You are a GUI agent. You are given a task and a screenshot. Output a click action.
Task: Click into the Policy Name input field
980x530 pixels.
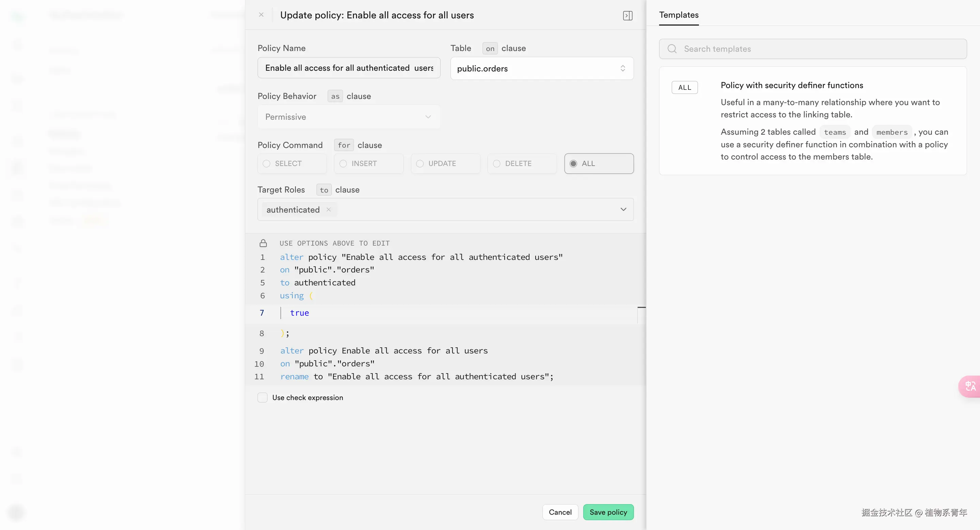pyautogui.click(x=348, y=68)
